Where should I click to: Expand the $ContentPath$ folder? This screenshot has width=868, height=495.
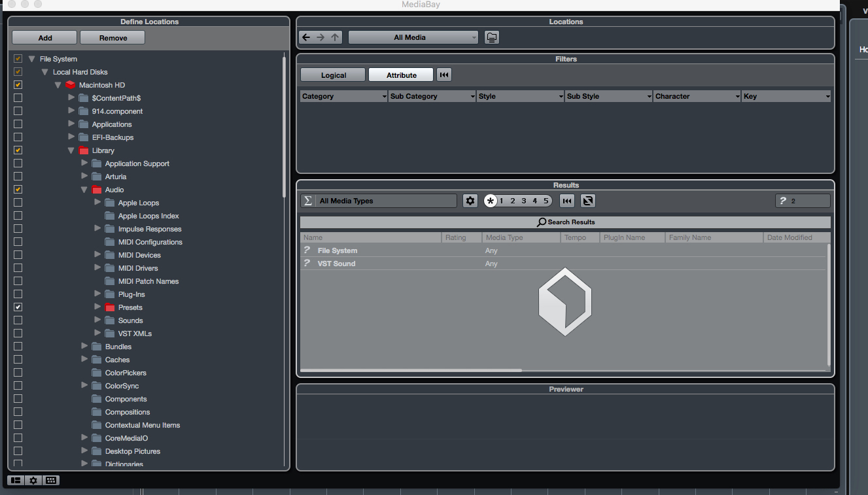pos(71,98)
